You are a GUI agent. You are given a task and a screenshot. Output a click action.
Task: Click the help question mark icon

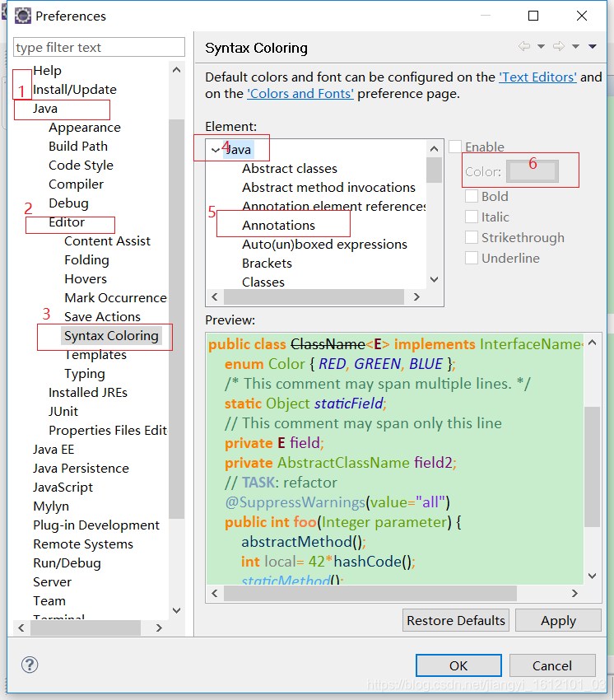pos(30,665)
